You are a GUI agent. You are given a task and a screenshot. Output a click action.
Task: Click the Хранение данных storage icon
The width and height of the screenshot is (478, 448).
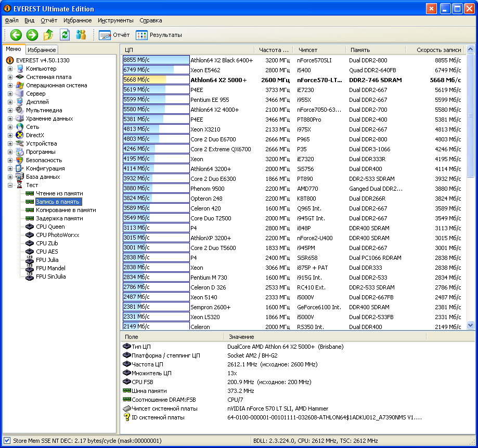(x=20, y=118)
